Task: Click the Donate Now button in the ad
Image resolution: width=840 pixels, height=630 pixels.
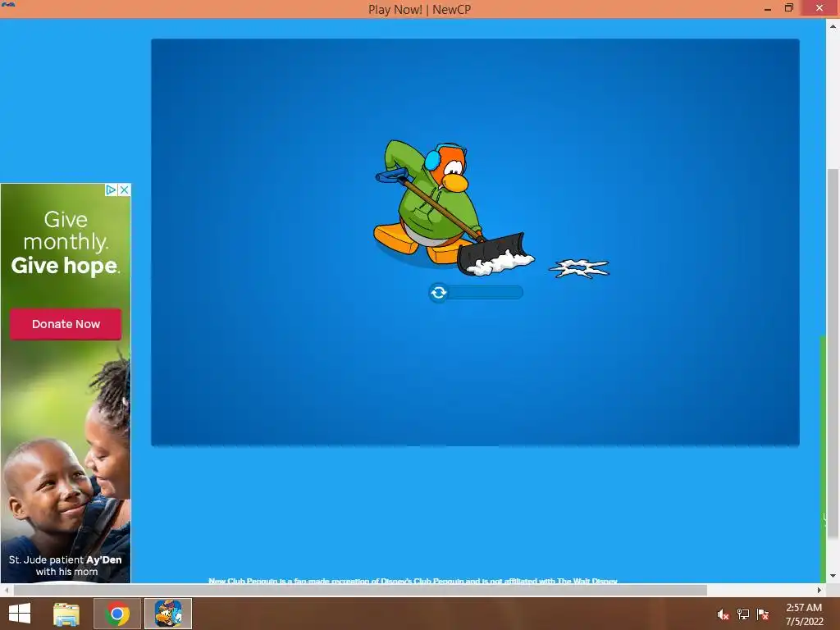Action: pos(66,323)
